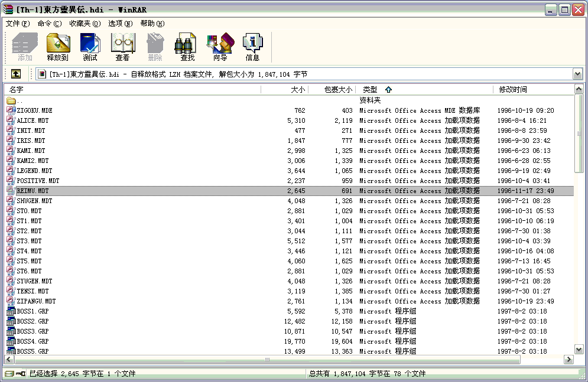Click the BOSS2.GRP file icon
Viewport: 588px width, 382px height.
click(11, 321)
